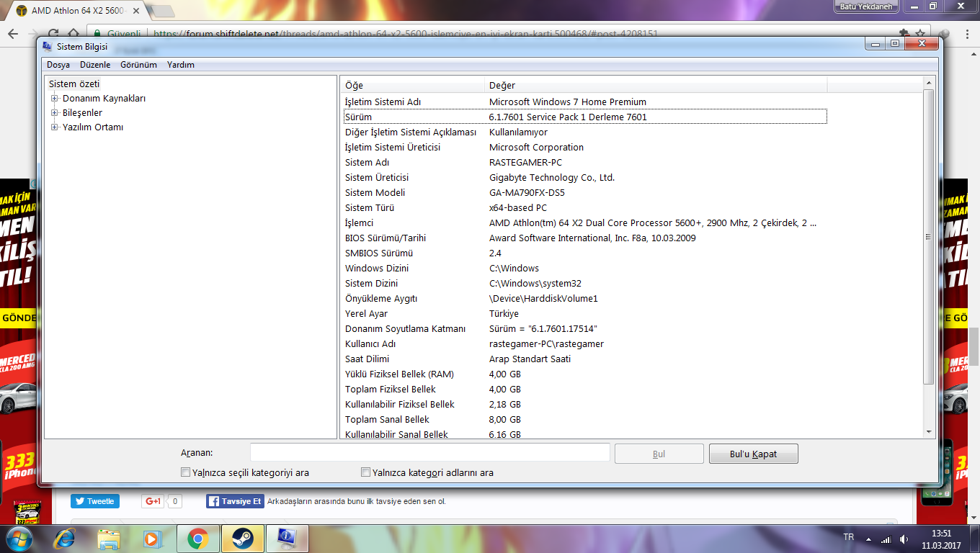This screenshot has width=980, height=553.
Task: Open Steam from the taskbar
Action: coord(243,539)
